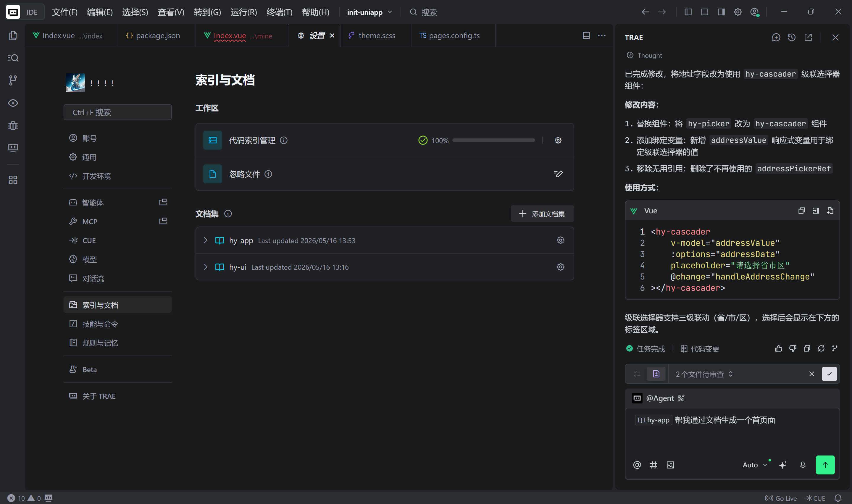The height and width of the screenshot is (504, 852).
Task: Toggle the secondary side bar layout icon
Action: pyautogui.click(x=721, y=12)
